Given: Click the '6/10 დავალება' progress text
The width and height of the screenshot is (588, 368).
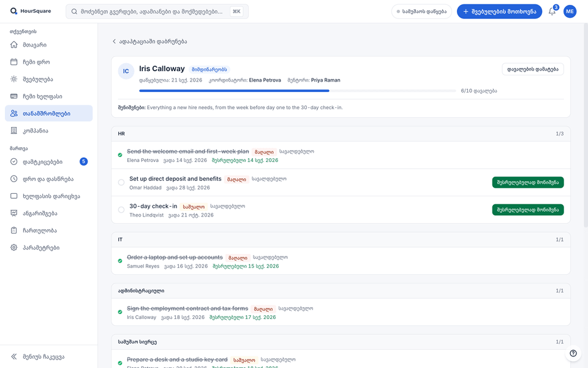Looking at the screenshot, I should coord(479,91).
